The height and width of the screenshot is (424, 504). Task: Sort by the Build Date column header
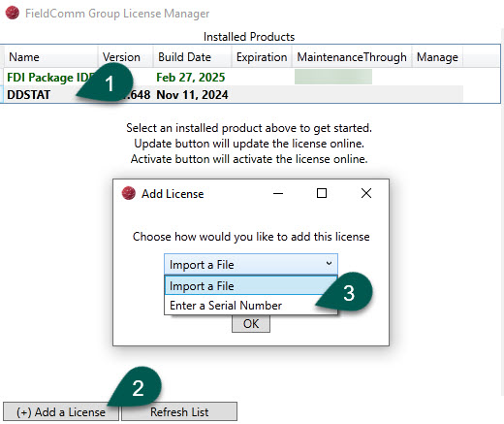tap(192, 57)
